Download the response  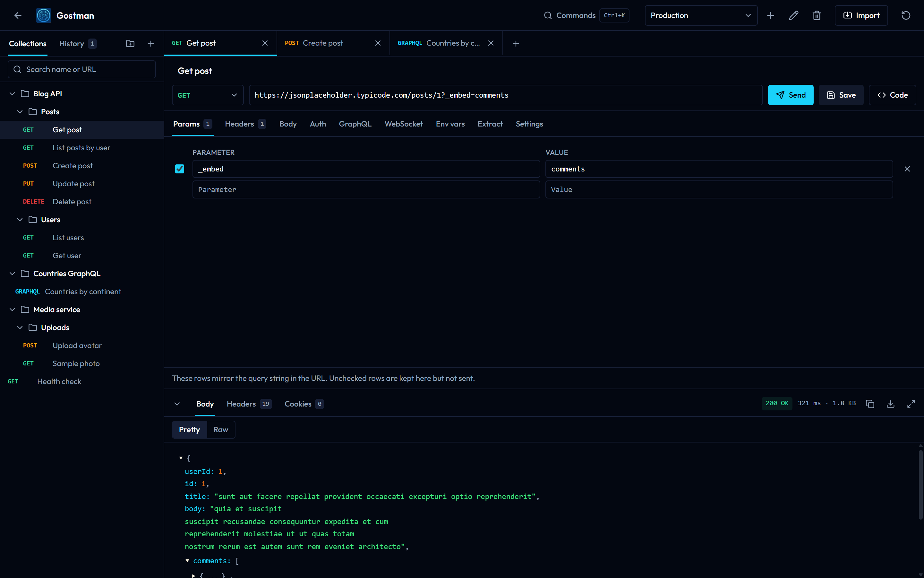[891, 404]
